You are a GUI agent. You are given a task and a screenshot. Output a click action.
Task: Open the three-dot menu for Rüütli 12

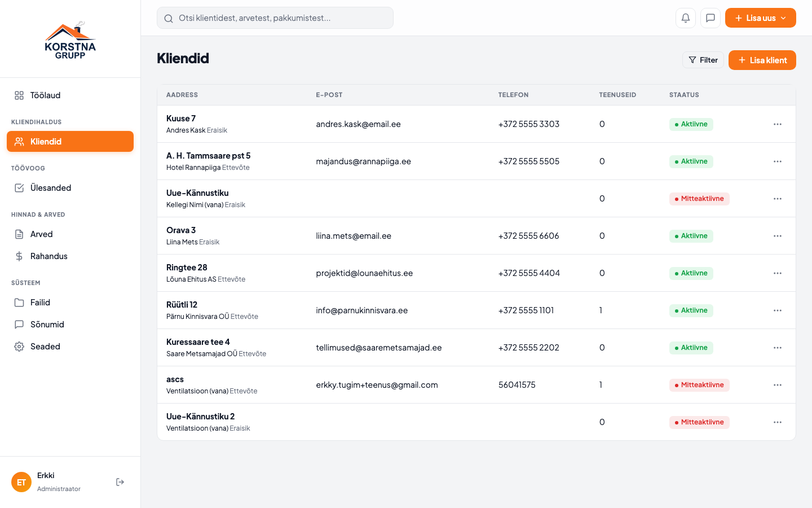click(x=778, y=310)
